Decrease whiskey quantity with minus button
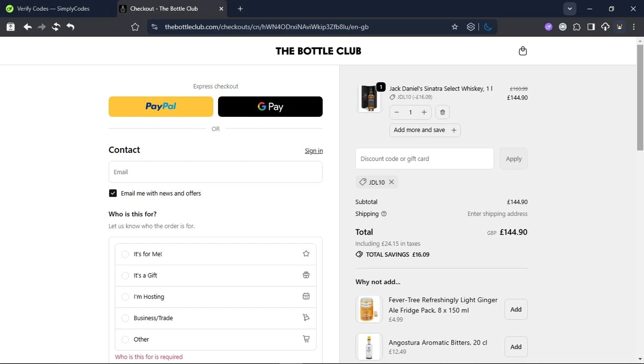Viewport: 644px width, 364px height. (397, 112)
